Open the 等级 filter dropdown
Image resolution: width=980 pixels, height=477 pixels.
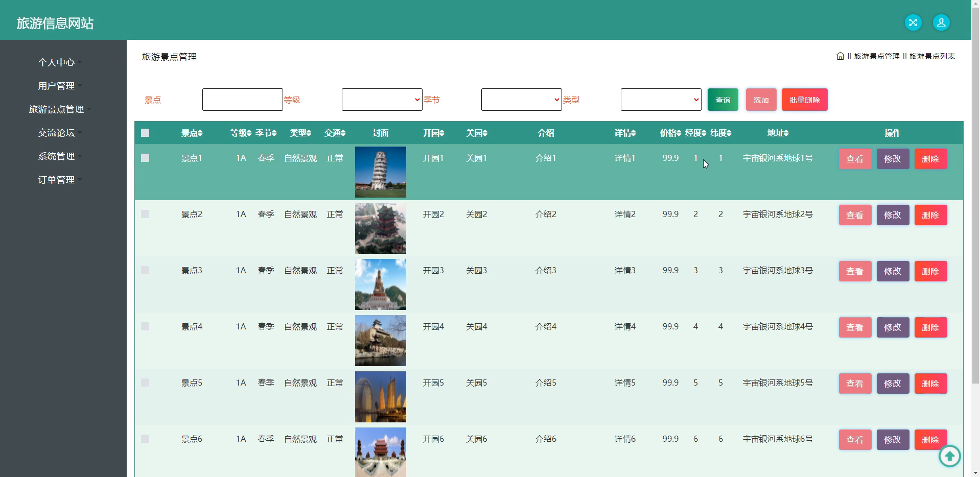[382, 100]
